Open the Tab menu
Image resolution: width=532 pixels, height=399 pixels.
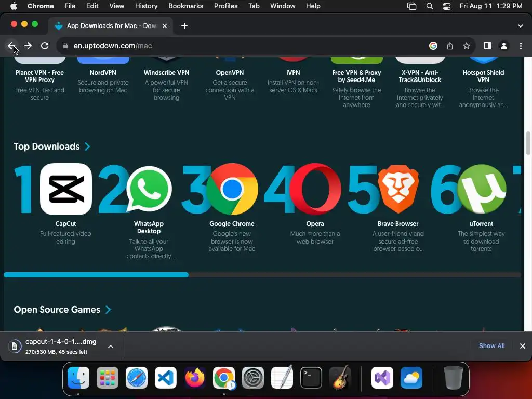(x=254, y=6)
